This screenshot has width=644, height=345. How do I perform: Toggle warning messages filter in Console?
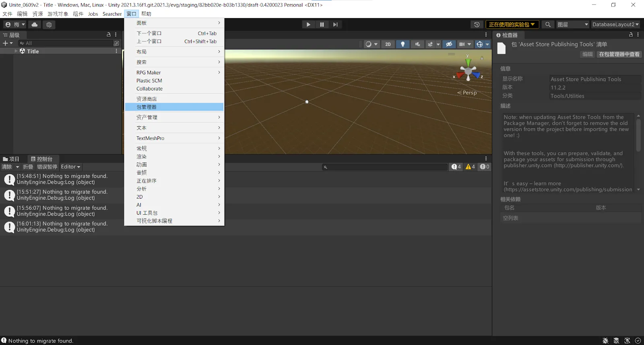click(470, 167)
